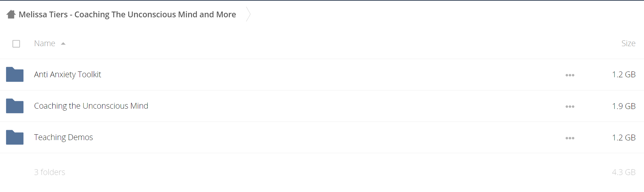Sort files by Name column header
The image size is (644, 192).
click(x=45, y=43)
